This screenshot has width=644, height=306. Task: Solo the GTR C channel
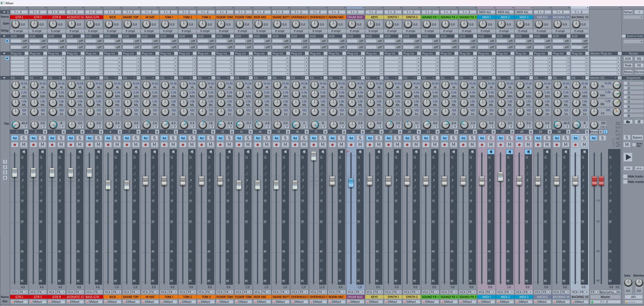pyautogui.click(x=42, y=138)
